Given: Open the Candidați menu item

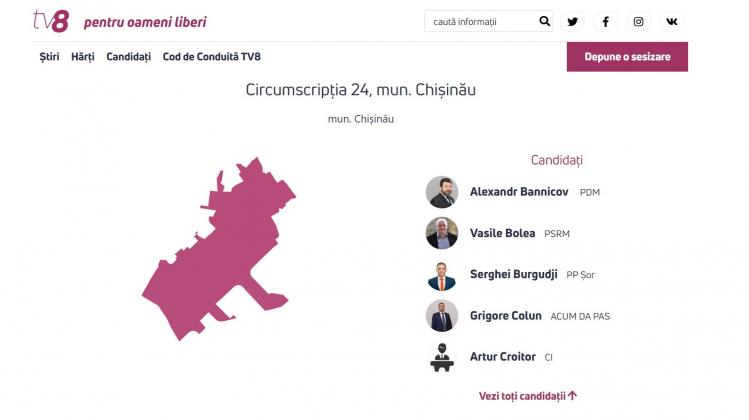Looking at the screenshot, I should [x=128, y=57].
